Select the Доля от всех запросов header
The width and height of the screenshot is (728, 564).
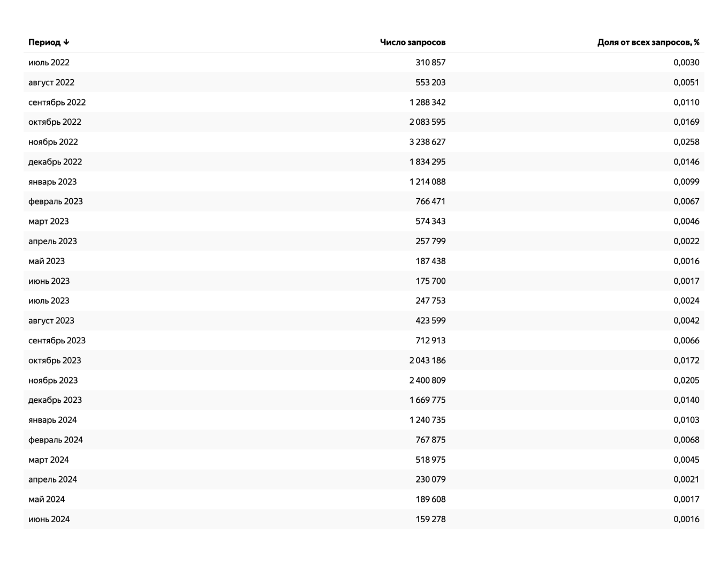648,42
